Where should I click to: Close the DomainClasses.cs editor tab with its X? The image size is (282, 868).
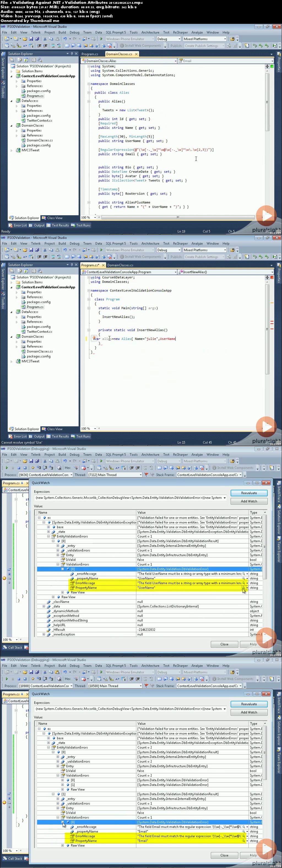[136, 54]
